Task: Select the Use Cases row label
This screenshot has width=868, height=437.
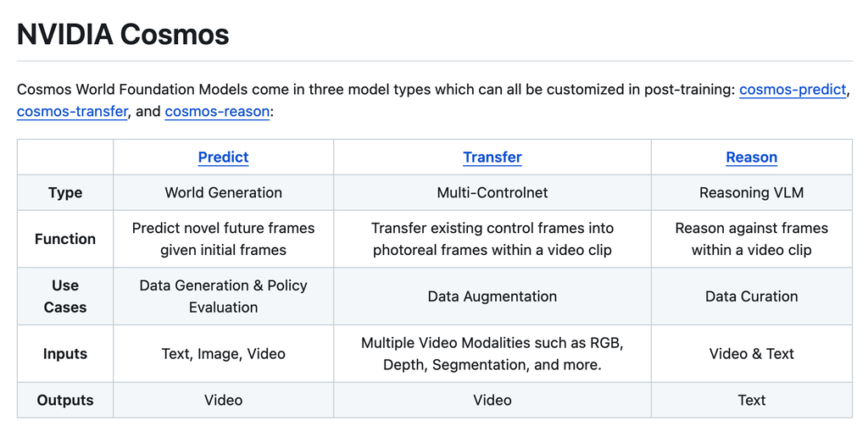Action: 65,296
